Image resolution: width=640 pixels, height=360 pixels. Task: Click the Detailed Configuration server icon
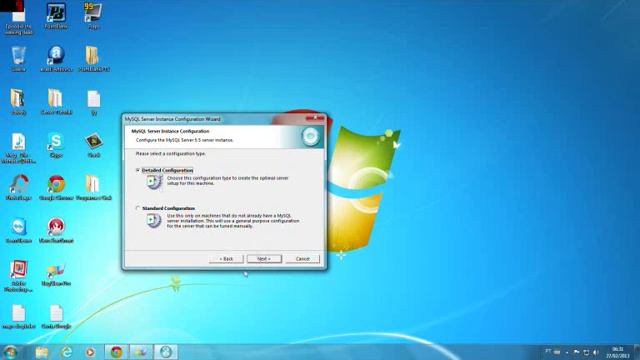154,182
